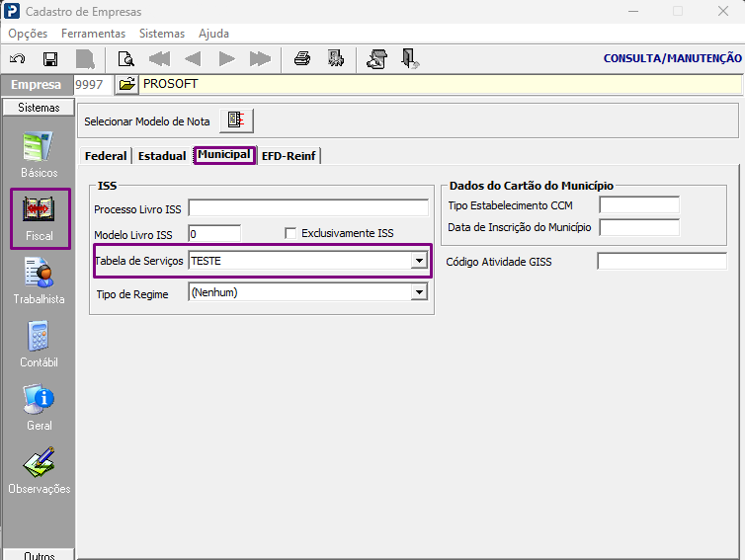Open print preview magnifier icon

(126, 59)
